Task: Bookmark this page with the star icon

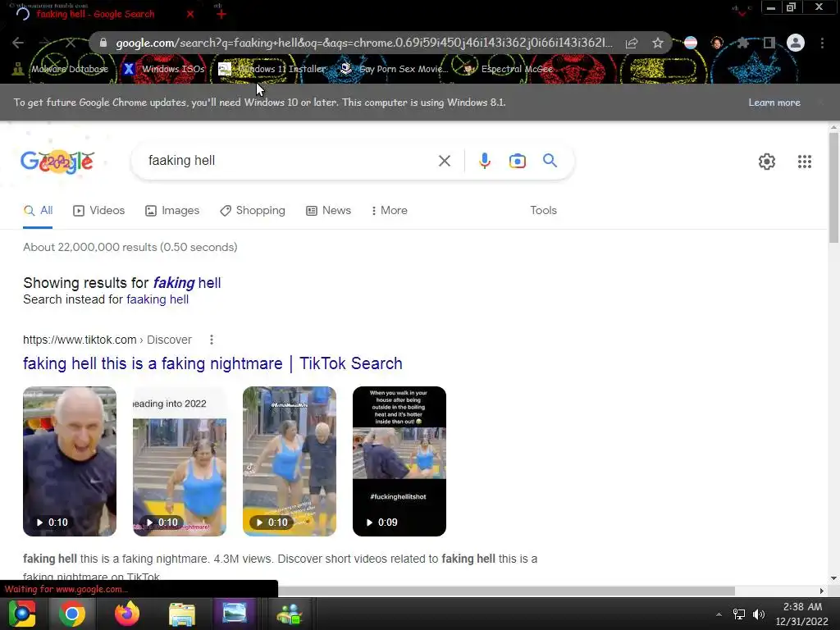Action: (657, 43)
